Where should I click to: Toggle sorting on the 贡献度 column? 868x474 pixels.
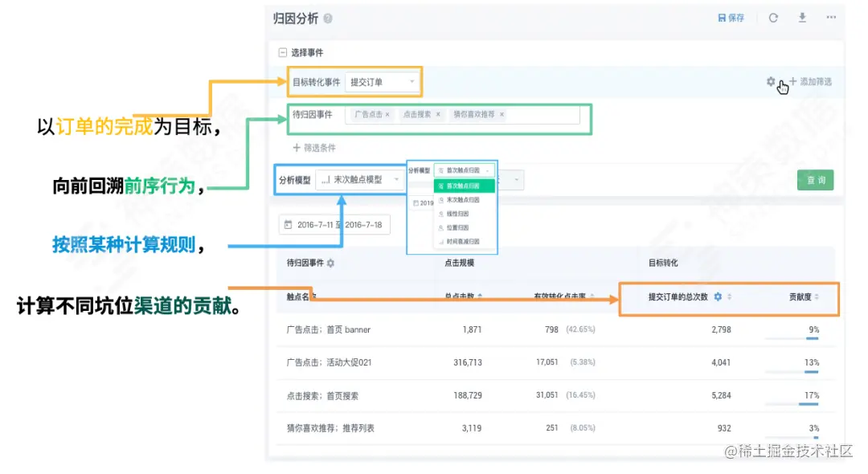(x=817, y=296)
